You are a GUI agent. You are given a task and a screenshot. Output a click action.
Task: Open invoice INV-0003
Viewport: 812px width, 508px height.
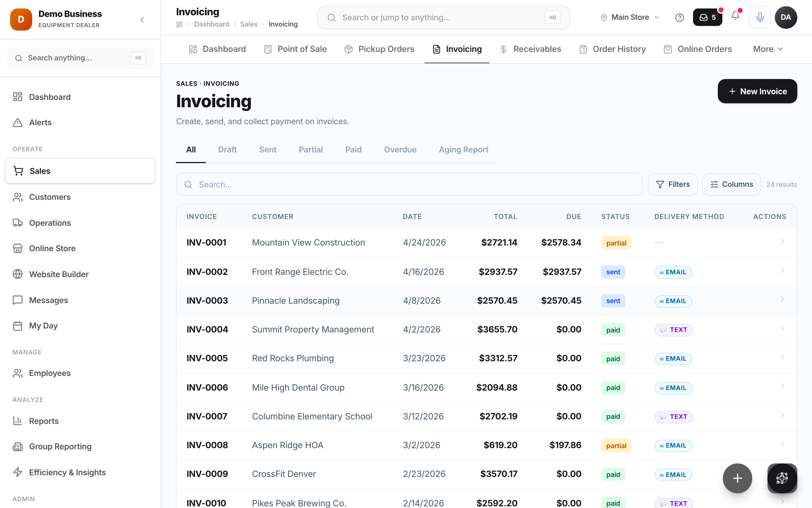[x=207, y=301]
